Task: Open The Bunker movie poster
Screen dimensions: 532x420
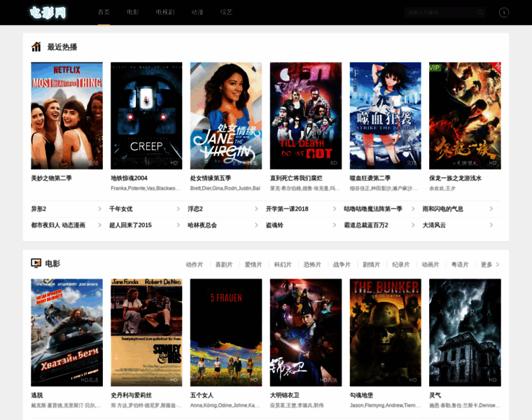Action: [386, 332]
